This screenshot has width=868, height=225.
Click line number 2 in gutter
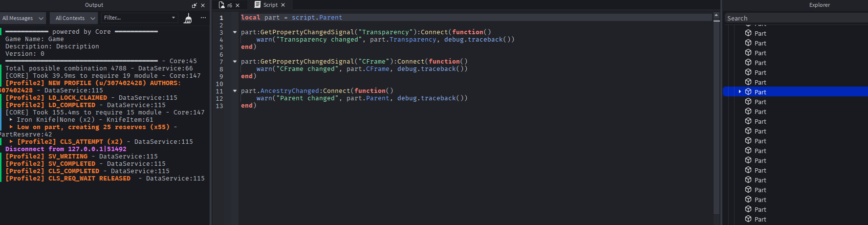click(221, 25)
